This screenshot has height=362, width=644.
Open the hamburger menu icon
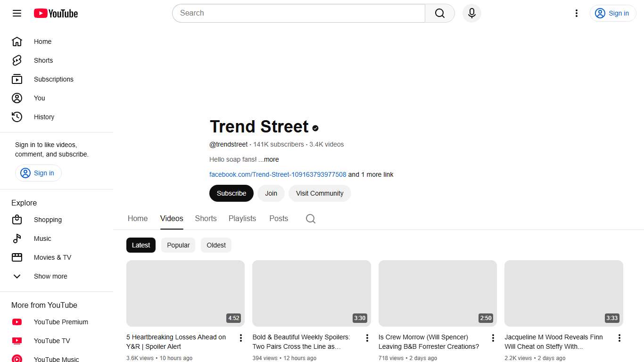pos(17,13)
